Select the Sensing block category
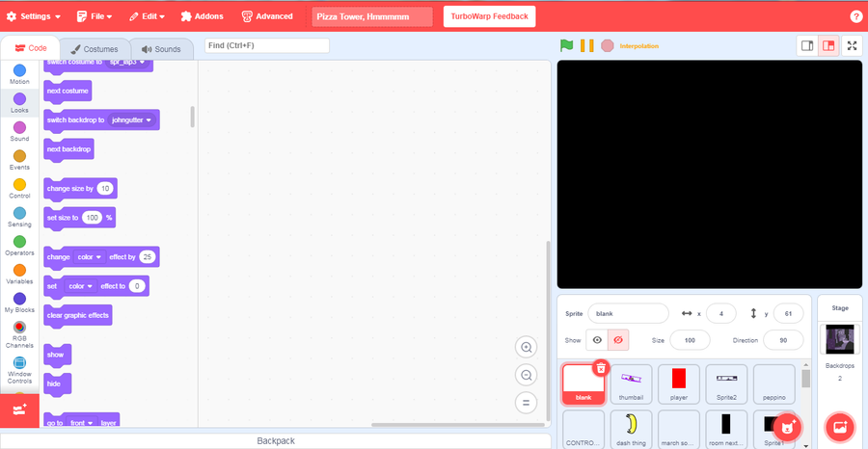The height and width of the screenshot is (449, 868). [x=19, y=218]
